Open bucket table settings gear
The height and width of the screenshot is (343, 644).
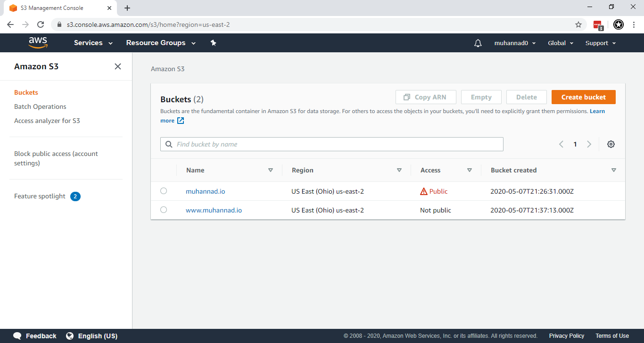(611, 144)
